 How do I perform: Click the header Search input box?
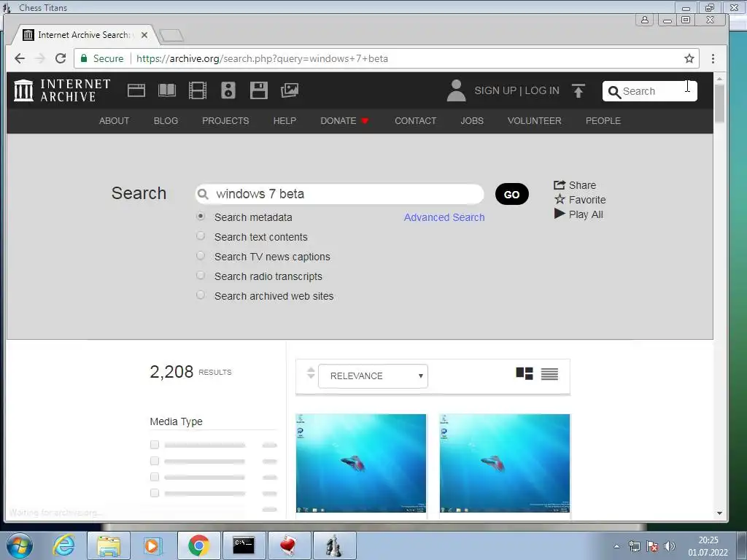pyautogui.click(x=649, y=91)
